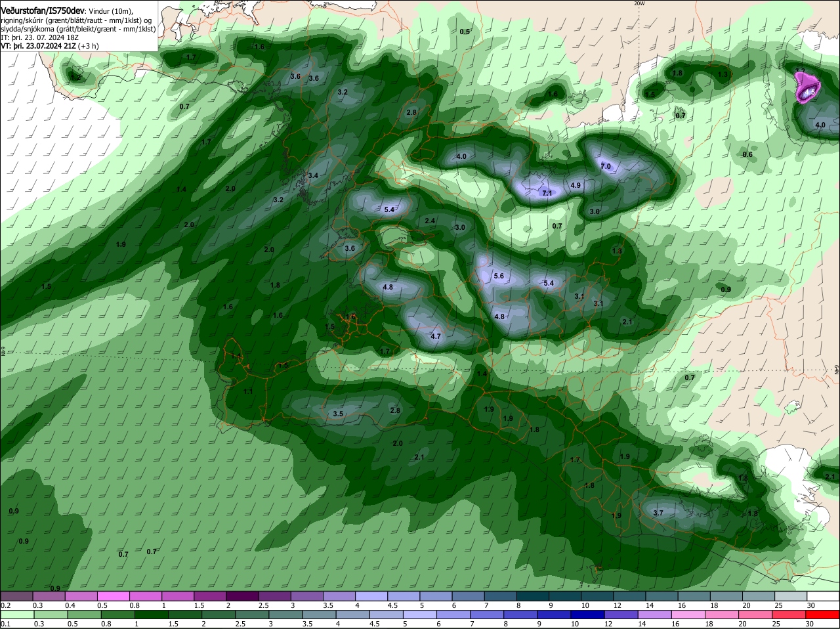This screenshot has height=629, width=840.
Task: Click the 3.5 value in the southwest
Action: pos(338,414)
